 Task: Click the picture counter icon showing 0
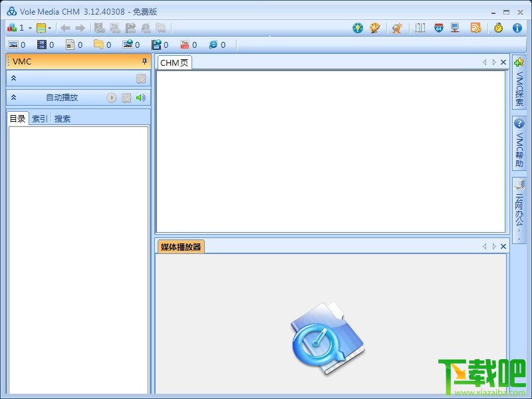[x=13, y=45]
